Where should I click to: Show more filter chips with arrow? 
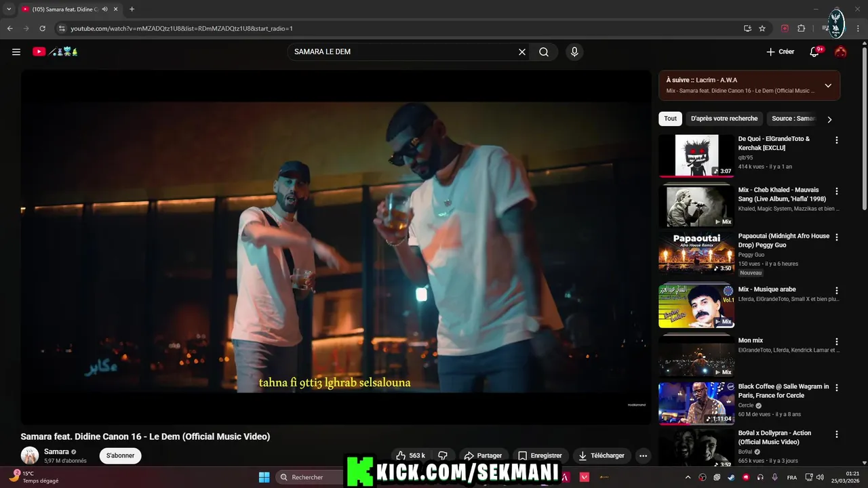coord(829,119)
